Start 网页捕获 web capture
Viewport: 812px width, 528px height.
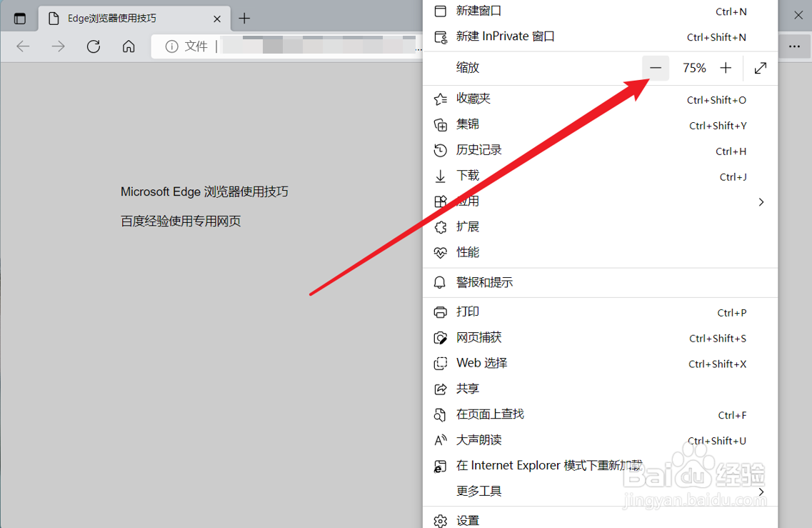(600, 338)
